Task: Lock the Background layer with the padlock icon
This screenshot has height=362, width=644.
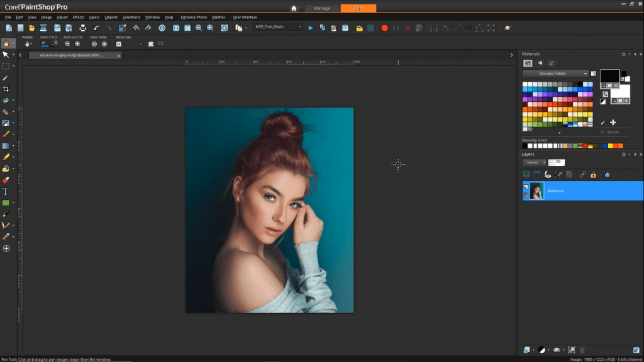Action: point(593,174)
